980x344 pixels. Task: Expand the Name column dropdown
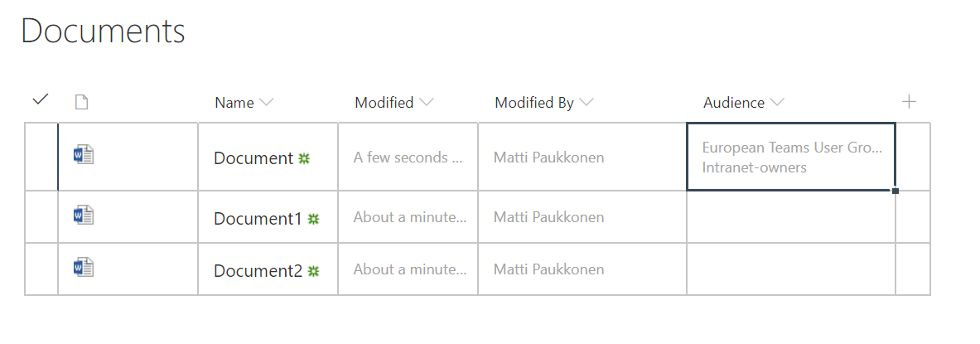[266, 103]
